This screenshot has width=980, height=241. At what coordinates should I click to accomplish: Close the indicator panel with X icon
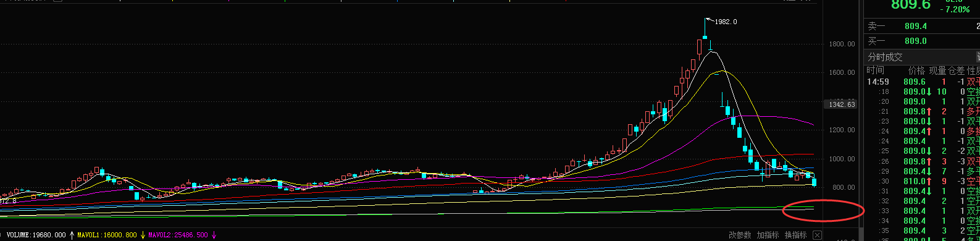click(817, 235)
